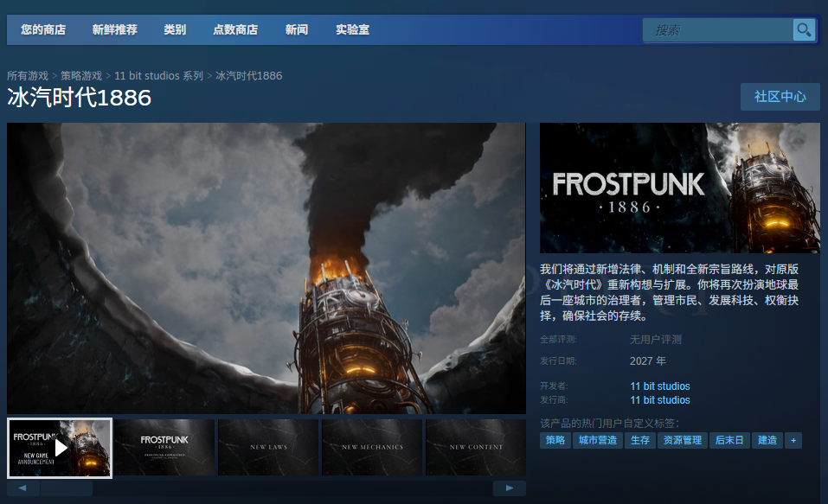This screenshot has height=504, width=828.
Task: Follow the 策略游戏 breadcrumb link
Action: pyautogui.click(x=81, y=75)
